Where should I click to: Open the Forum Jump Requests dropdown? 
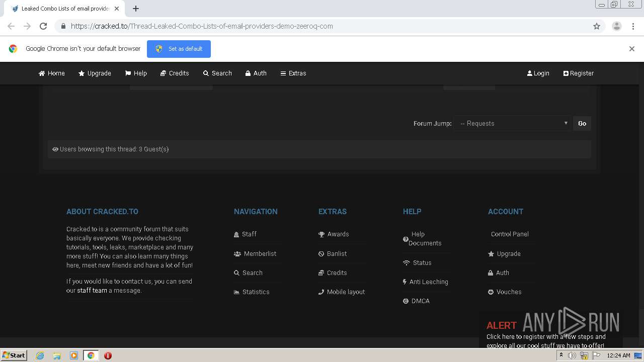pyautogui.click(x=512, y=123)
